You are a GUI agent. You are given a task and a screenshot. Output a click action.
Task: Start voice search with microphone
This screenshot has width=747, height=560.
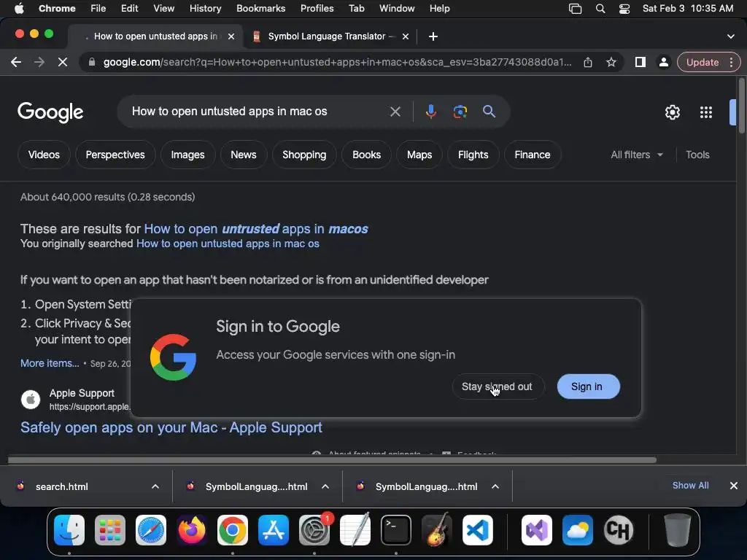pos(430,112)
